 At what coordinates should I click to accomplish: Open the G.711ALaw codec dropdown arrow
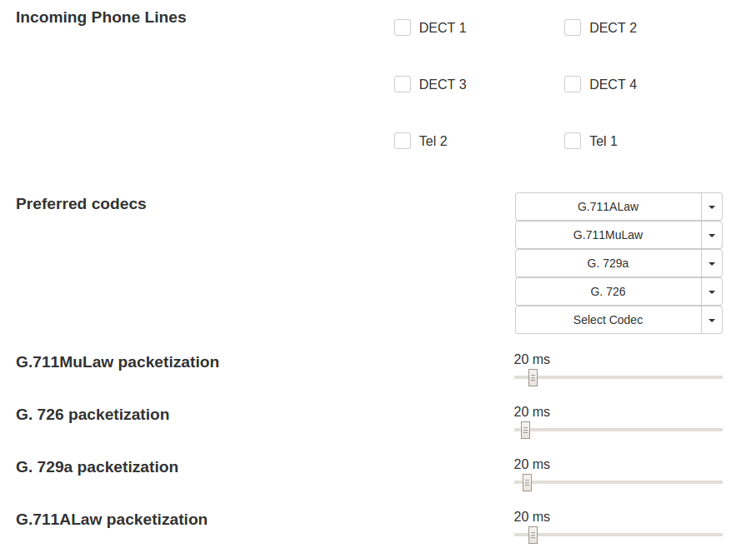click(712, 207)
